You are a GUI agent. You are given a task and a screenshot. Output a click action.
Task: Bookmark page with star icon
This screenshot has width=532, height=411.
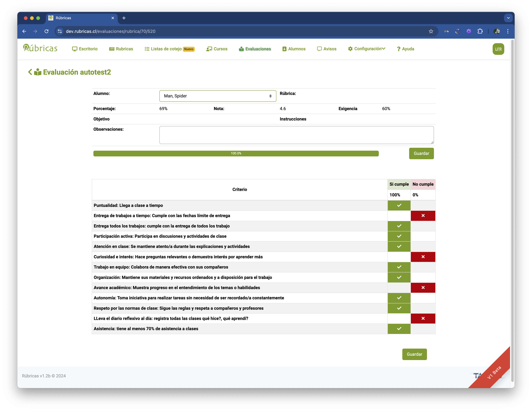click(431, 31)
